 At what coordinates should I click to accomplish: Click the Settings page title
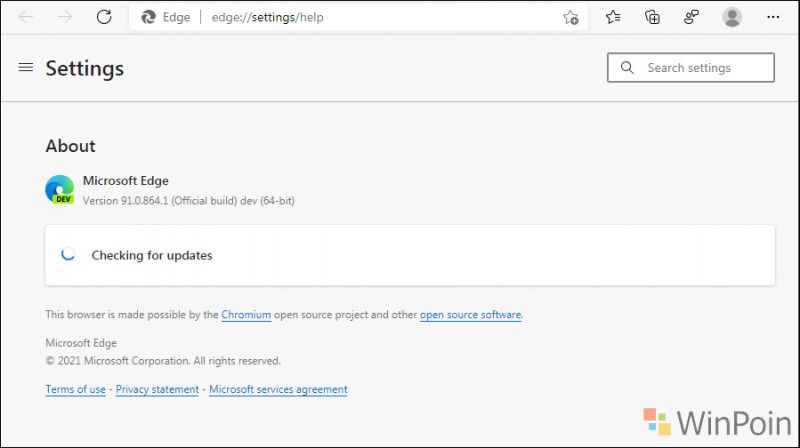(85, 68)
